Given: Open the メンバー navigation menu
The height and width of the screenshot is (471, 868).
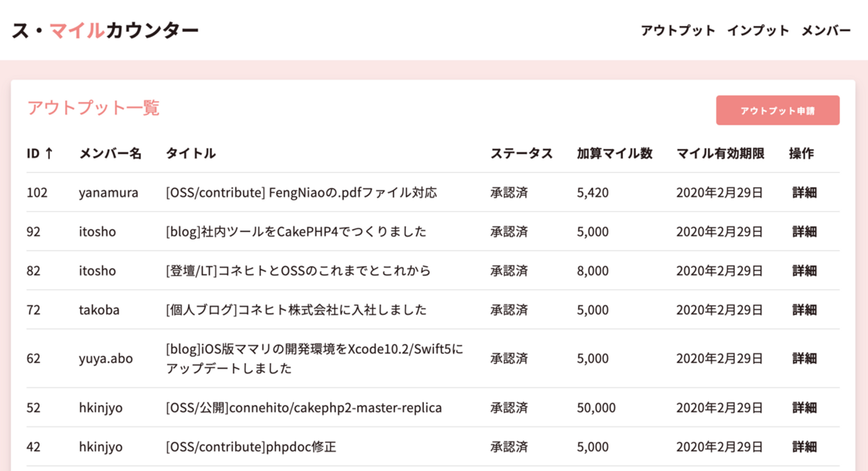Looking at the screenshot, I should (x=826, y=31).
